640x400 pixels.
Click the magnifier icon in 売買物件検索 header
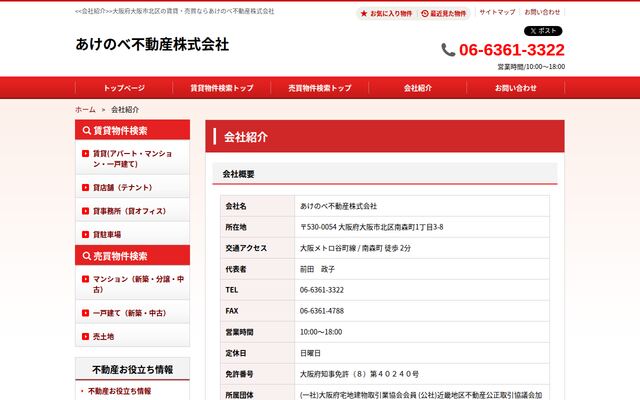(87, 256)
